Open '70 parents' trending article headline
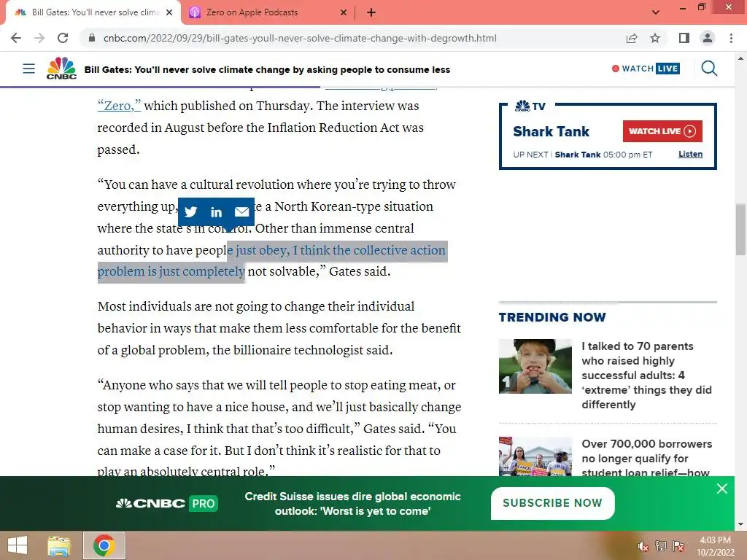 (646, 376)
